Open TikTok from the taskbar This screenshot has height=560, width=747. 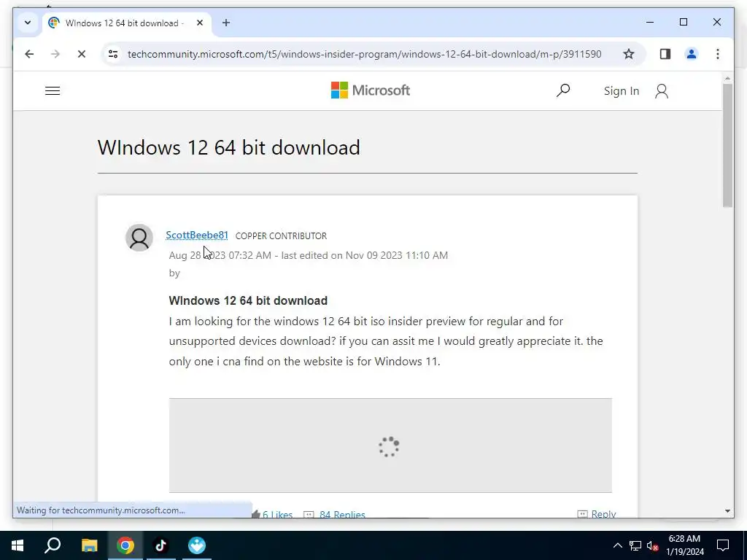(x=160, y=545)
